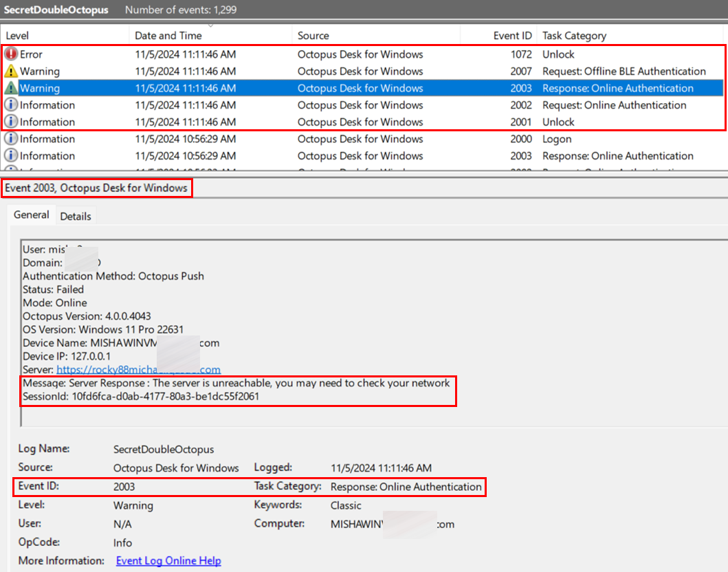Screen dimensions: 728x572
Task: Select the Request: Online Authentication row
Action: (362, 105)
